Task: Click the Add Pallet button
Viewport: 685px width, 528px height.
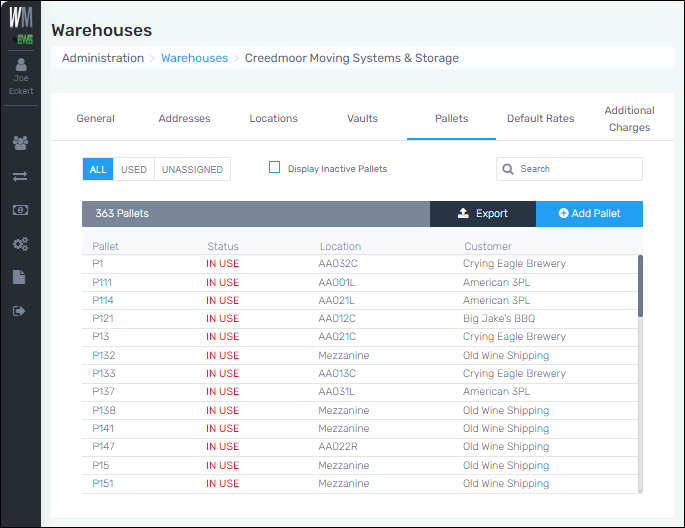Action: click(589, 214)
